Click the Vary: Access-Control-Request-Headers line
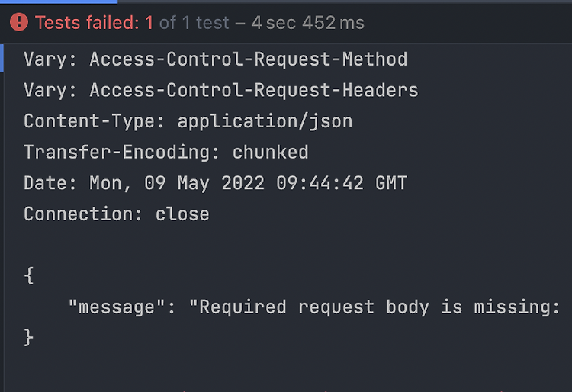The height and width of the screenshot is (392, 572). pyautogui.click(x=221, y=90)
